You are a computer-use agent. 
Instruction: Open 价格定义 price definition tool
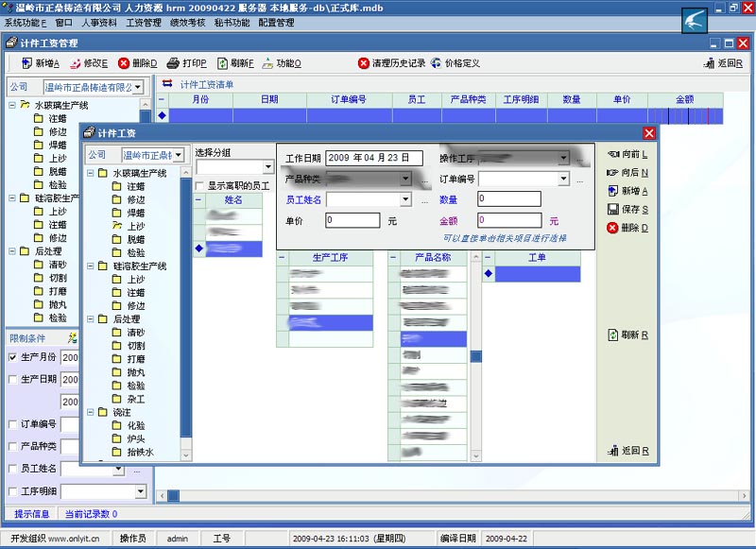pyautogui.click(x=455, y=63)
